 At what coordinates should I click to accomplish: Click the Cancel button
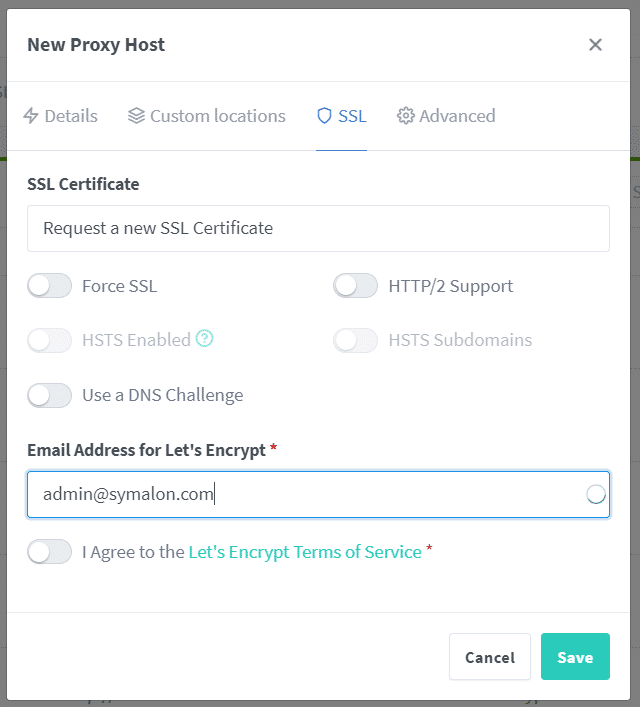coord(490,657)
